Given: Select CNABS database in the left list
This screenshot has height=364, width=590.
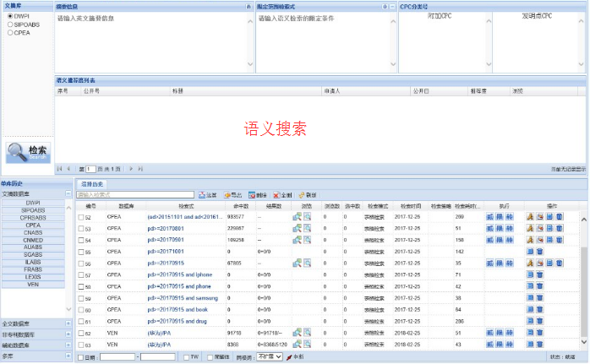Looking at the screenshot, I should tap(34, 233).
